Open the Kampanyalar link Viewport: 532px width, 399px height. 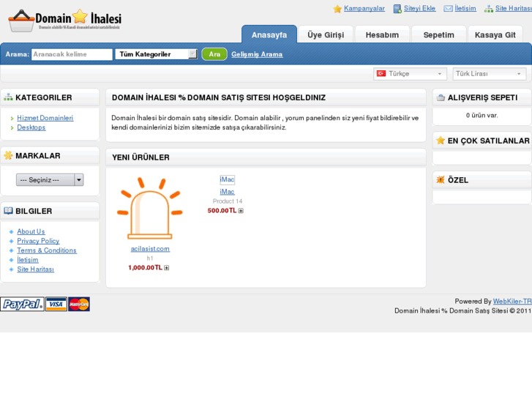pos(364,9)
